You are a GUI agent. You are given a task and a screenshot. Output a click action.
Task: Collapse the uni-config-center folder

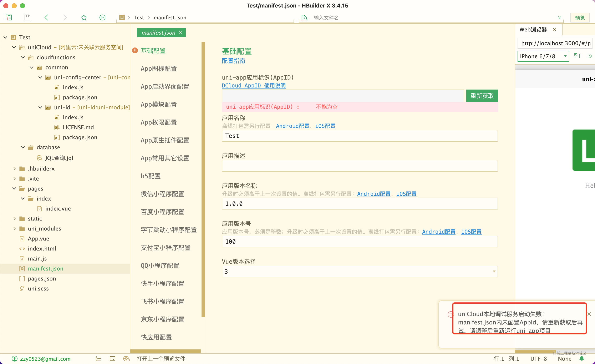pos(40,77)
